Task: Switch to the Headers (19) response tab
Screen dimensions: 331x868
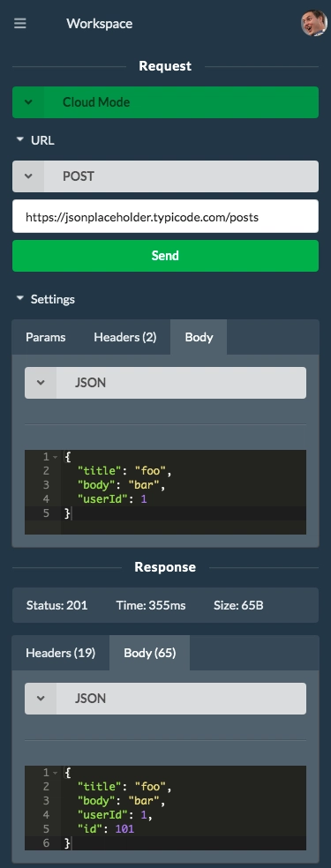Action: pos(60,653)
